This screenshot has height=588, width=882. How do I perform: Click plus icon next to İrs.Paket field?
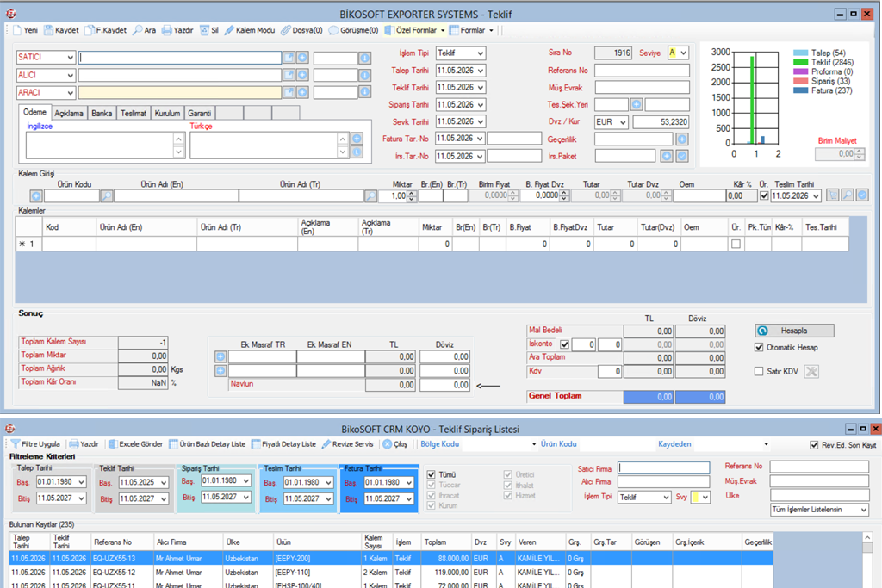(x=667, y=156)
